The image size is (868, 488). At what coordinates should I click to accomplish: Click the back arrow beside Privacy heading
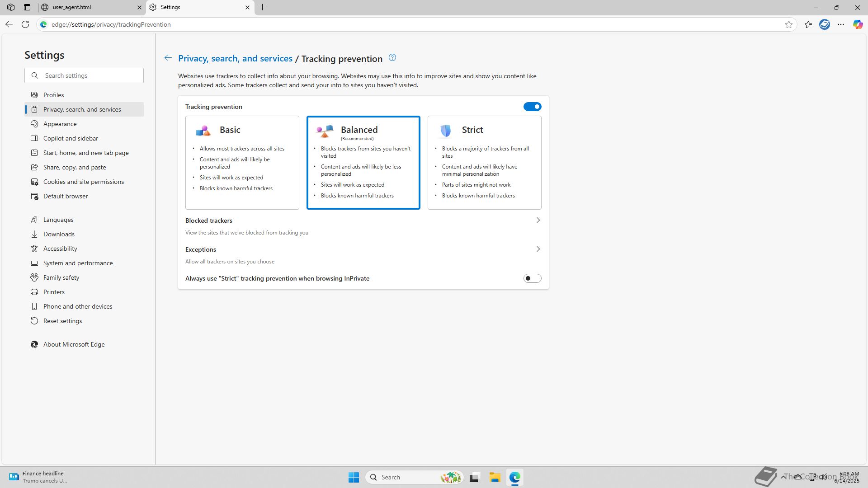pos(168,58)
